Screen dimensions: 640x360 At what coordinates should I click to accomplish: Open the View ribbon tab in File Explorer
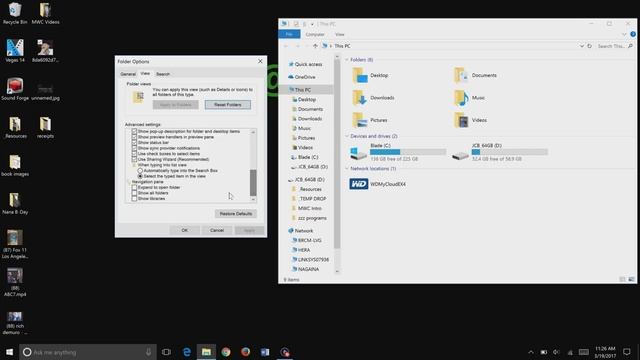pyautogui.click(x=340, y=34)
